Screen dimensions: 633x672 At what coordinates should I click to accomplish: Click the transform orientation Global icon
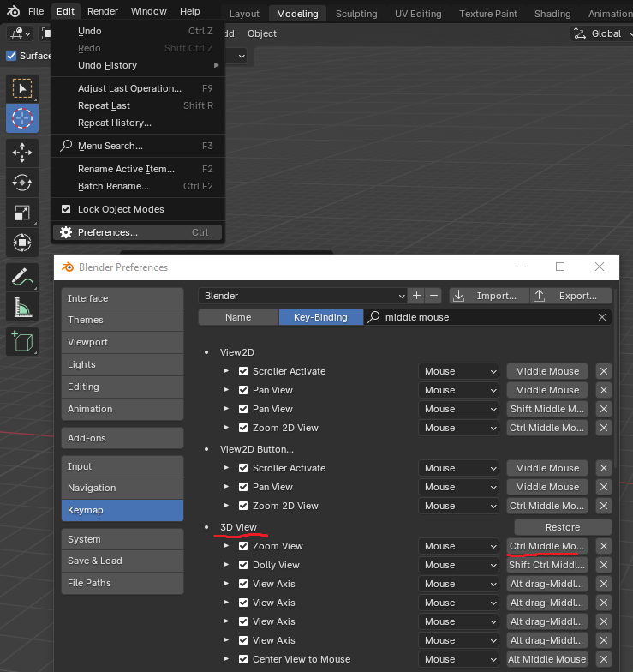580,33
